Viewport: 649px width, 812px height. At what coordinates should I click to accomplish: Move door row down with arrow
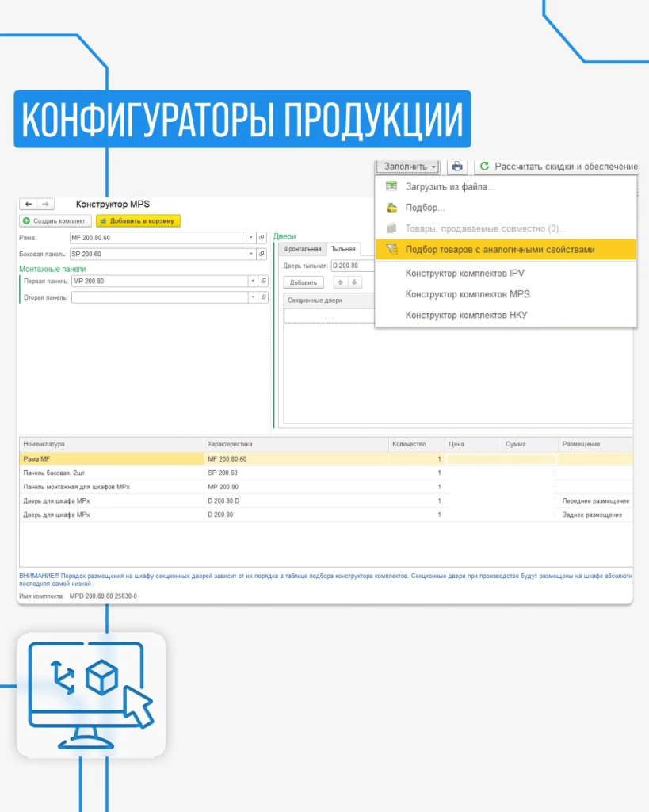354,282
